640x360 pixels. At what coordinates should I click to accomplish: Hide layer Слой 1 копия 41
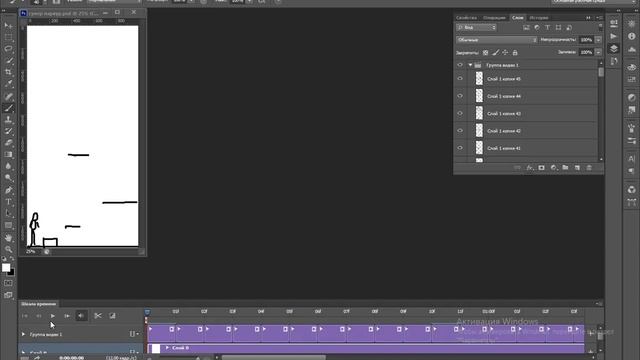coord(460,148)
